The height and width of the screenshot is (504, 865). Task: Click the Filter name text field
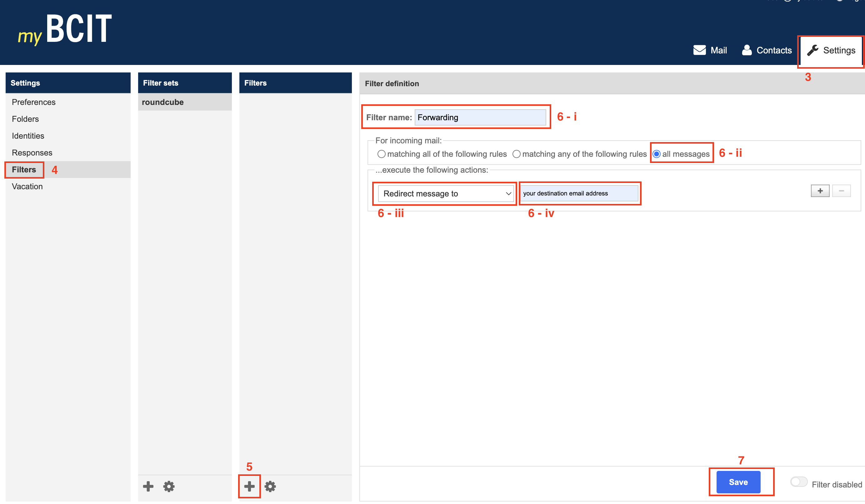pyautogui.click(x=480, y=117)
